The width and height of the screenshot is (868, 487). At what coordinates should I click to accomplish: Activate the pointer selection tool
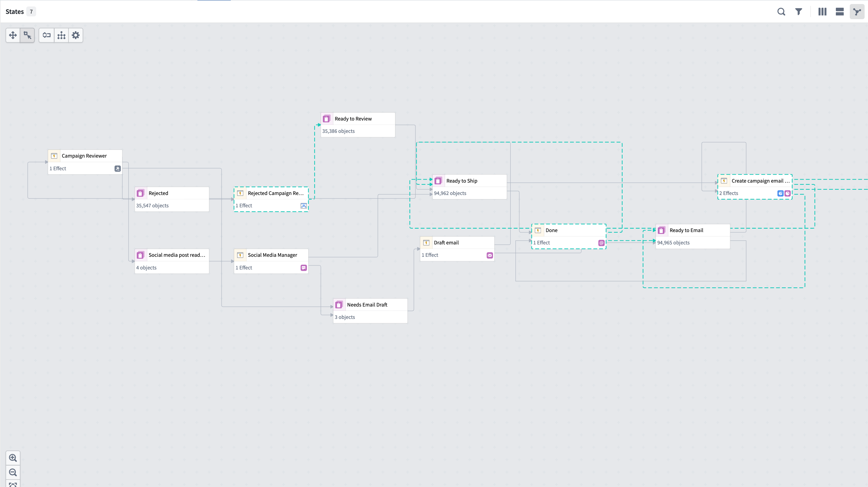(x=27, y=35)
